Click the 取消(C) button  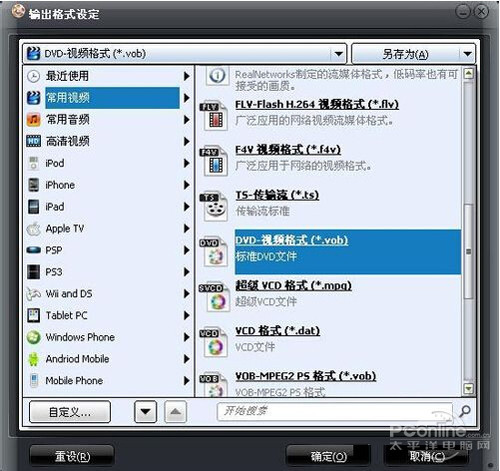[x=427, y=456]
